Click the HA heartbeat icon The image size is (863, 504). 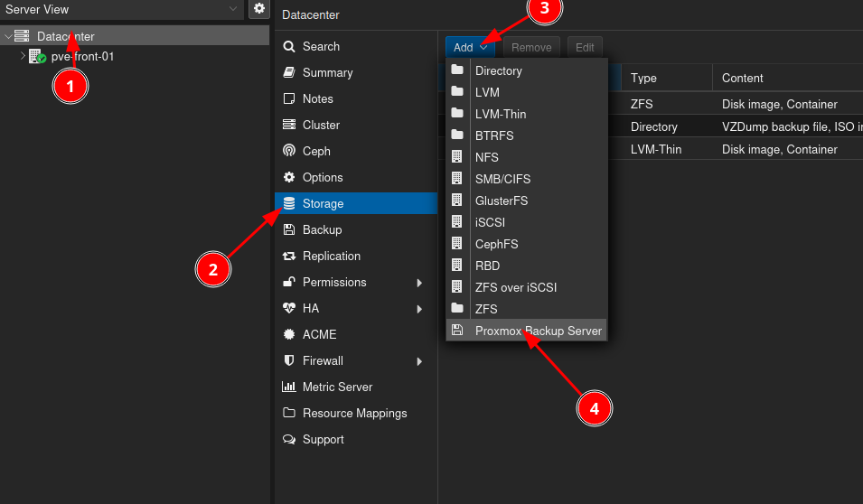click(x=289, y=308)
